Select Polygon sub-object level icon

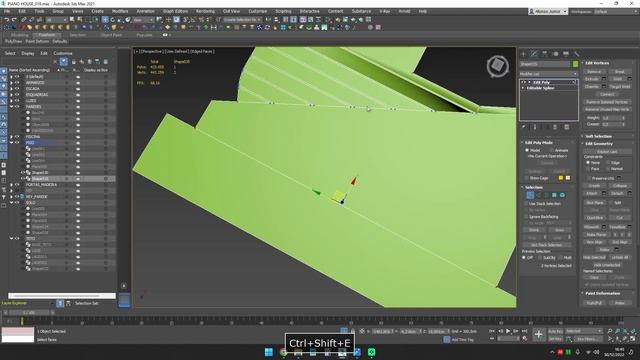(554, 196)
